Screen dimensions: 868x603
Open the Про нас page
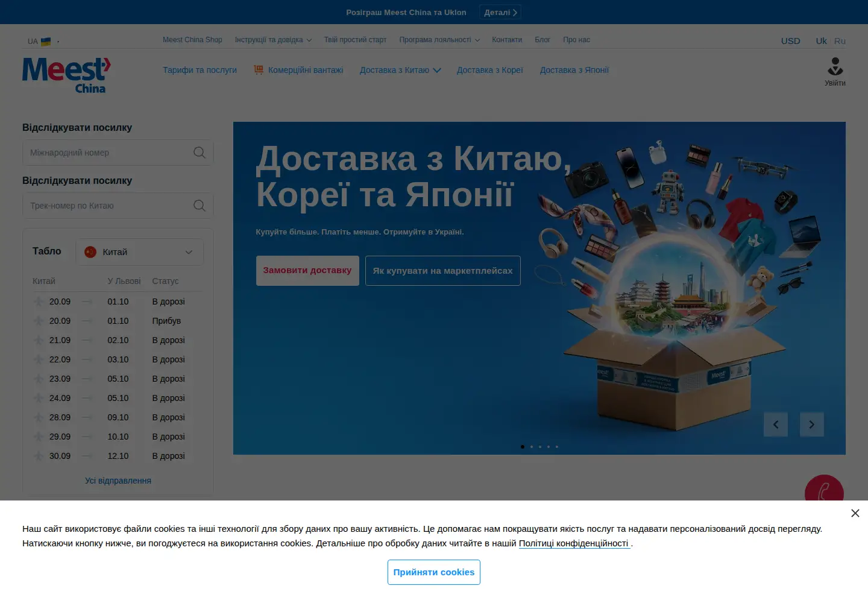(x=576, y=40)
